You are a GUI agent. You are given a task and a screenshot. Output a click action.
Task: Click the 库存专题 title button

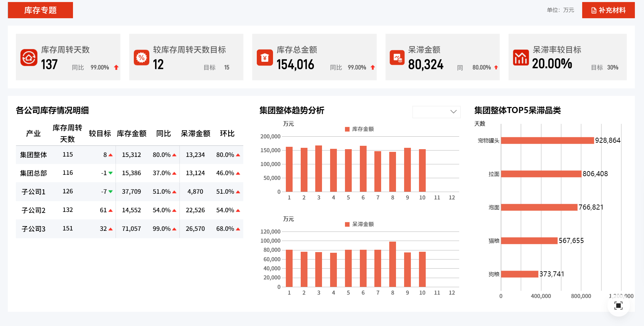tap(40, 10)
